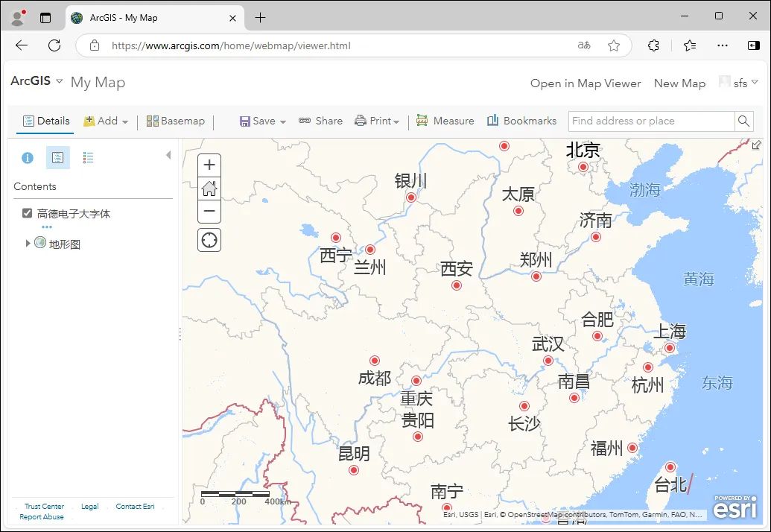Image resolution: width=771 pixels, height=532 pixels.
Task: Open browser profile icon
Action: click(18, 18)
